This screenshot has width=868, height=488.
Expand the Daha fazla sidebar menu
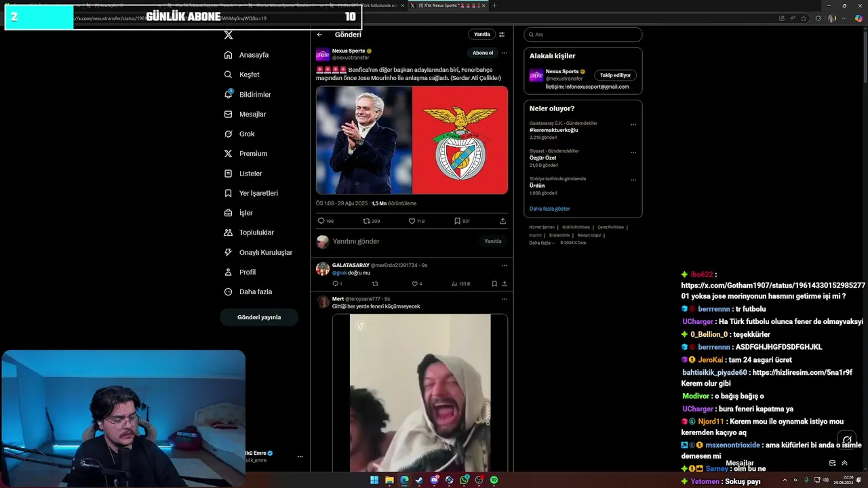248,291
